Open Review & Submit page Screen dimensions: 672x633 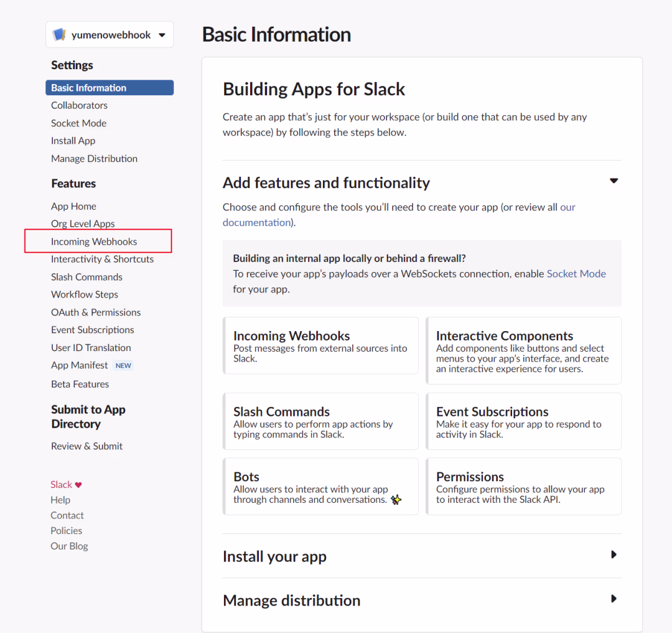[87, 446]
